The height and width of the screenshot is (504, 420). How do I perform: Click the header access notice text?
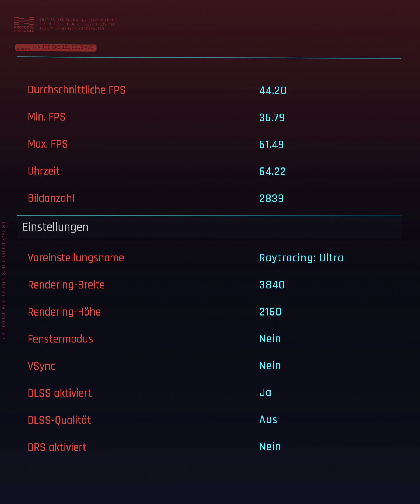click(x=78, y=24)
